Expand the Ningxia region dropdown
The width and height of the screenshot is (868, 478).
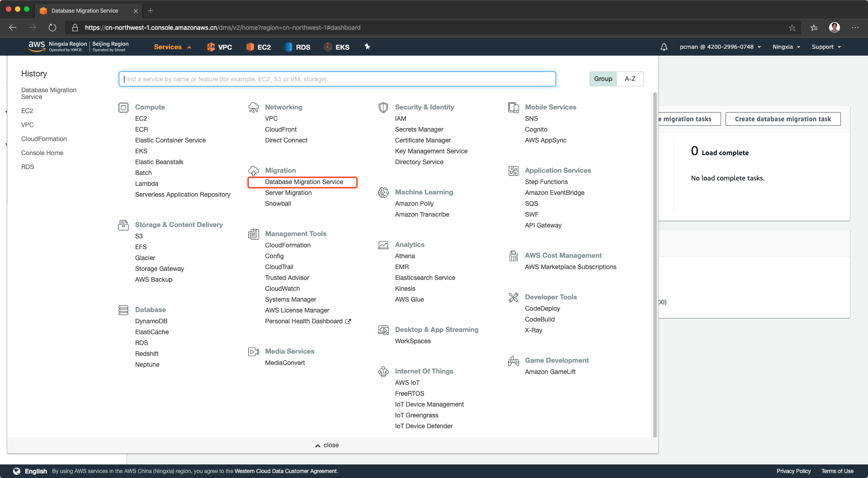(786, 47)
